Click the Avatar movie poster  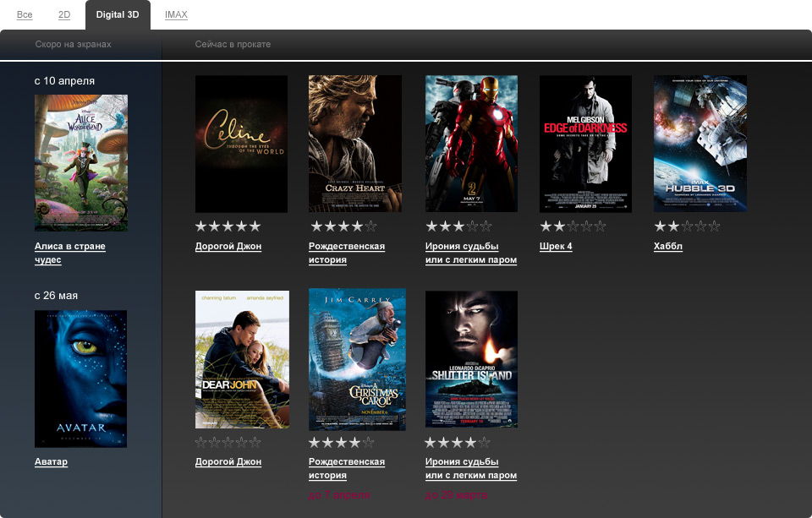pyautogui.click(x=81, y=379)
